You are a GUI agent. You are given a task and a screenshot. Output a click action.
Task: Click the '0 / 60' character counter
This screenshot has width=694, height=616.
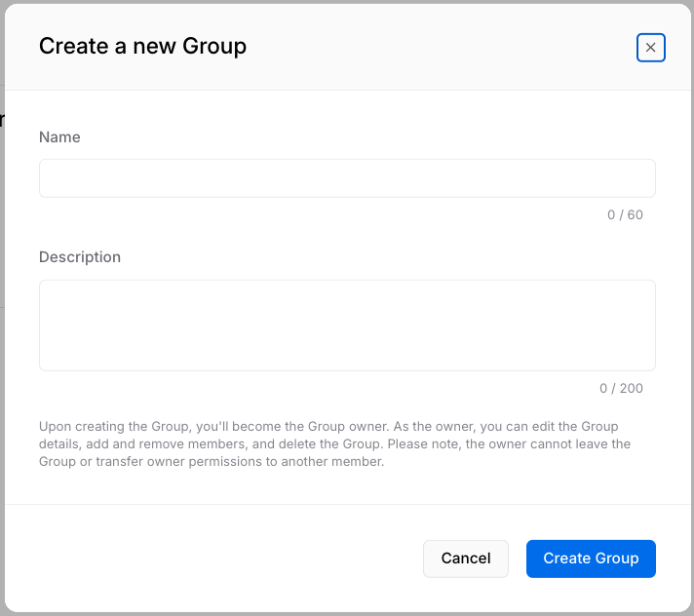tap(625, 214)
